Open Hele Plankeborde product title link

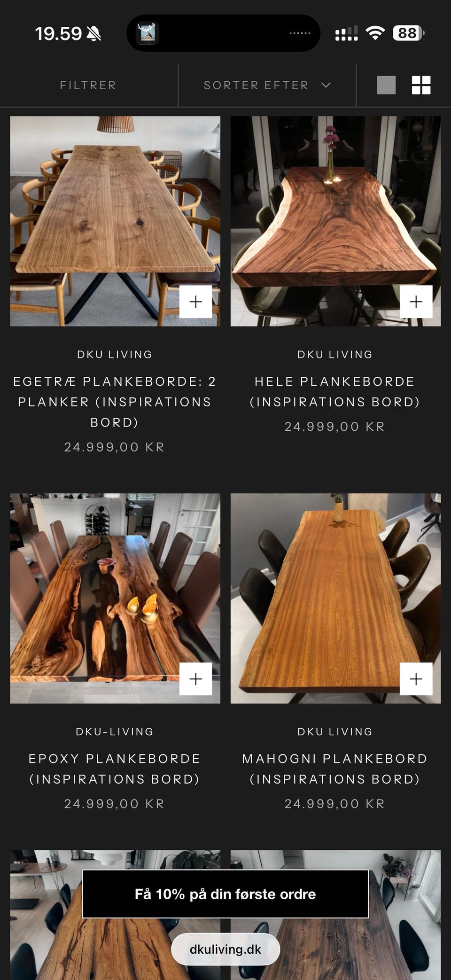point(335,391)
